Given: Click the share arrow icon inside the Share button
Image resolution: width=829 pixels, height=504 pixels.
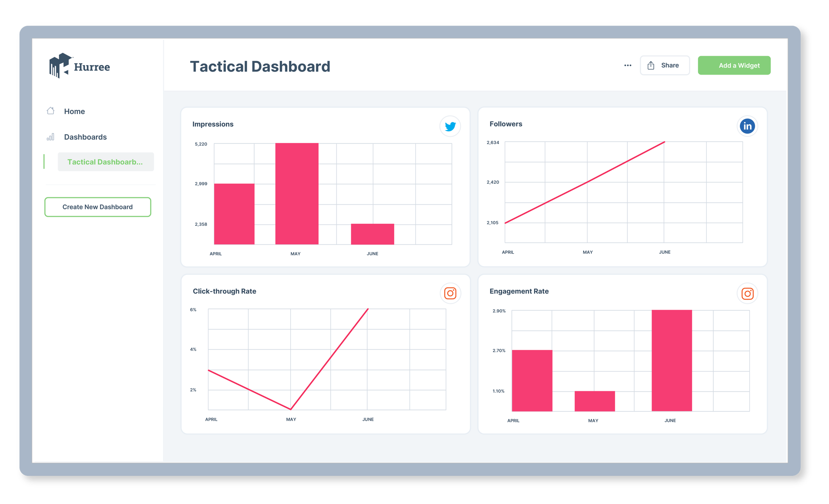Looking at the screenshot, I should click(x=651, y=65).
